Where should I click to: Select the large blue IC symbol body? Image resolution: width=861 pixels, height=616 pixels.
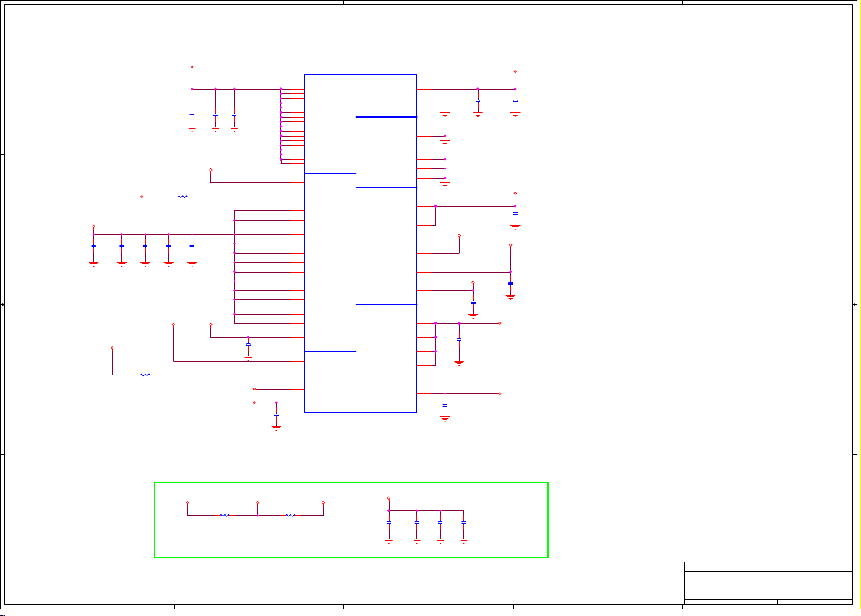tap(361, 243)
